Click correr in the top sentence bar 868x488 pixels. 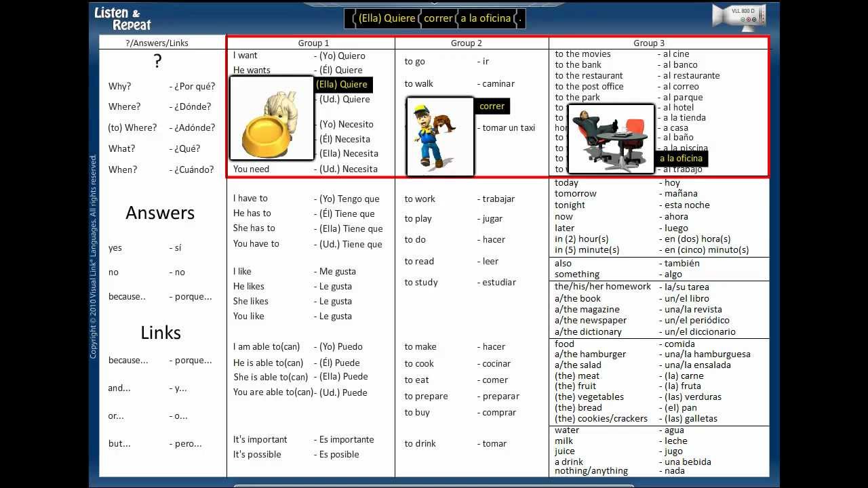tap(438, 18)
